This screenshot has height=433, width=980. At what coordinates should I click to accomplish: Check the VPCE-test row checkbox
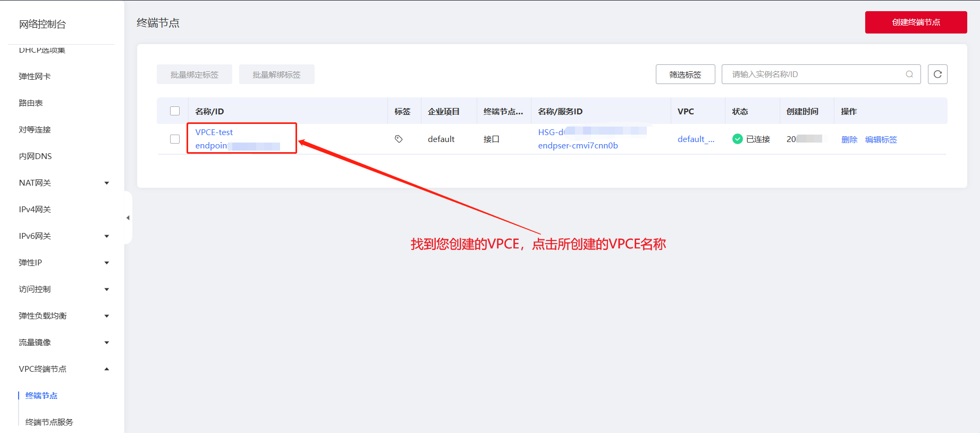click(175, 139)
